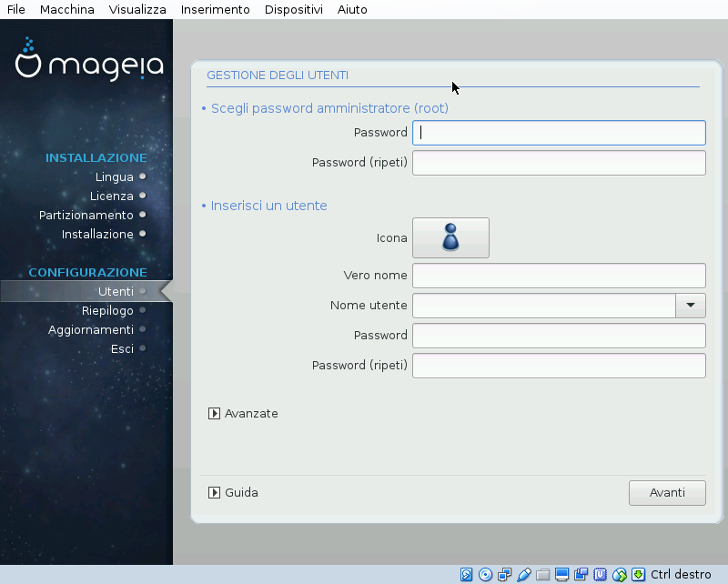The image size is (728, 584).
Task: Open the Dispositivi menu
Action: click(293, 9)
